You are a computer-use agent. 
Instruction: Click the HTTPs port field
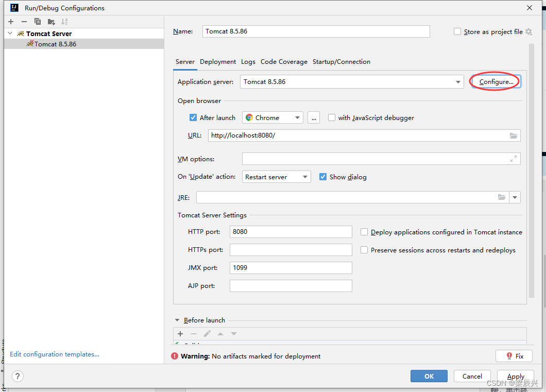(x=291, y=250)
